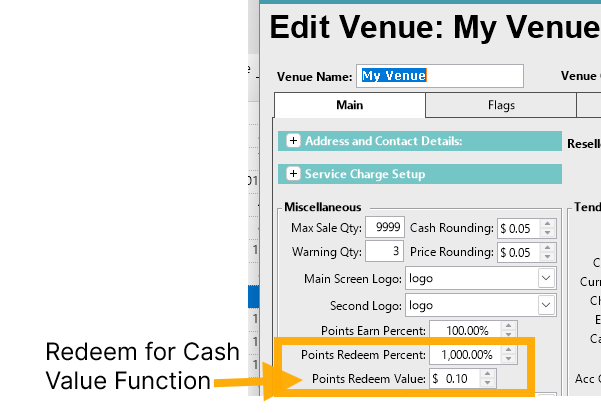Viewport: 601px width, 413px height.
Task: Raise Points Earn Percent using up arrow
Action: click(509, 325)
